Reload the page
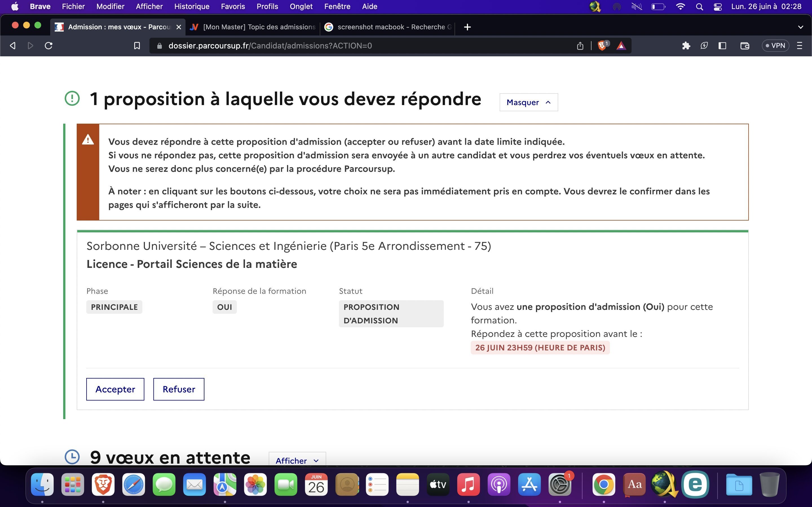Image resolution: width=812 pixels, height=507 pixels. (49, 46)
